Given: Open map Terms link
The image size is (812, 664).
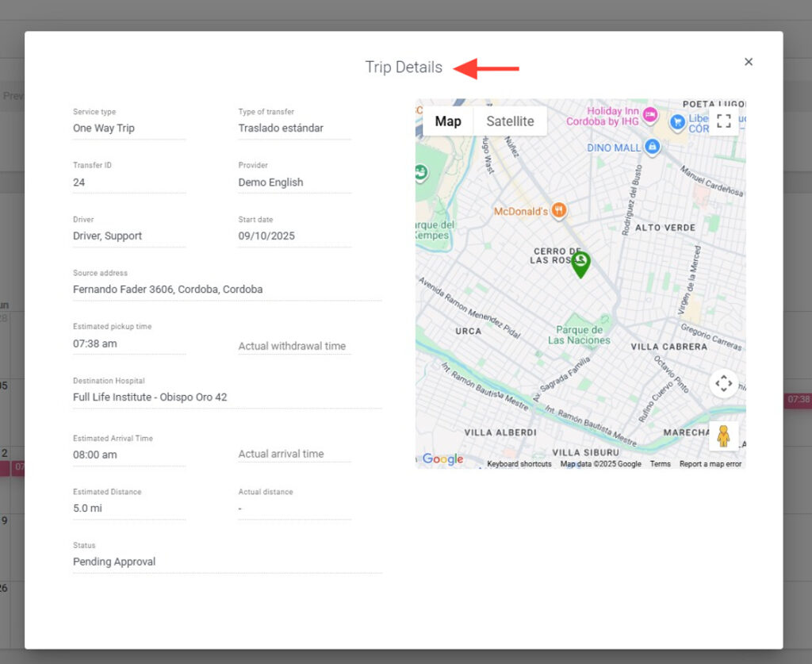Looking at the screenshot, I should [660, 464].
